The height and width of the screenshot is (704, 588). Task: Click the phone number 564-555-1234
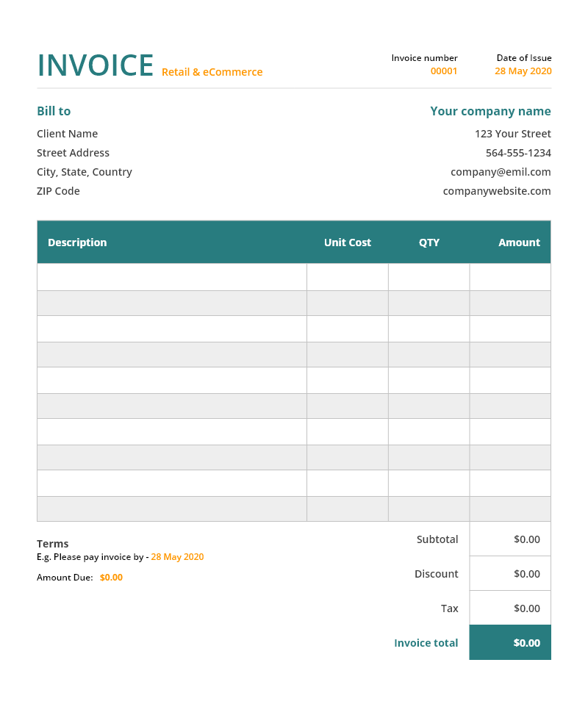pyautogui.click(x=518, y=153)
